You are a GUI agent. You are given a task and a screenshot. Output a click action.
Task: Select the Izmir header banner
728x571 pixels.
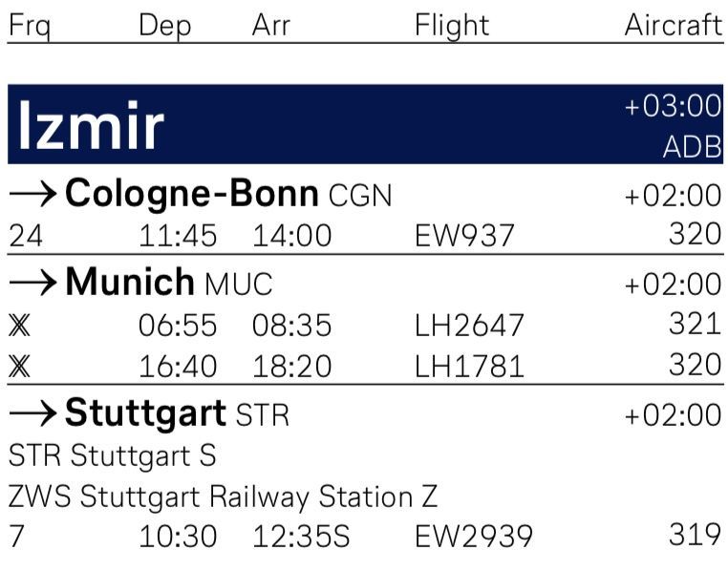pos(365,124)
